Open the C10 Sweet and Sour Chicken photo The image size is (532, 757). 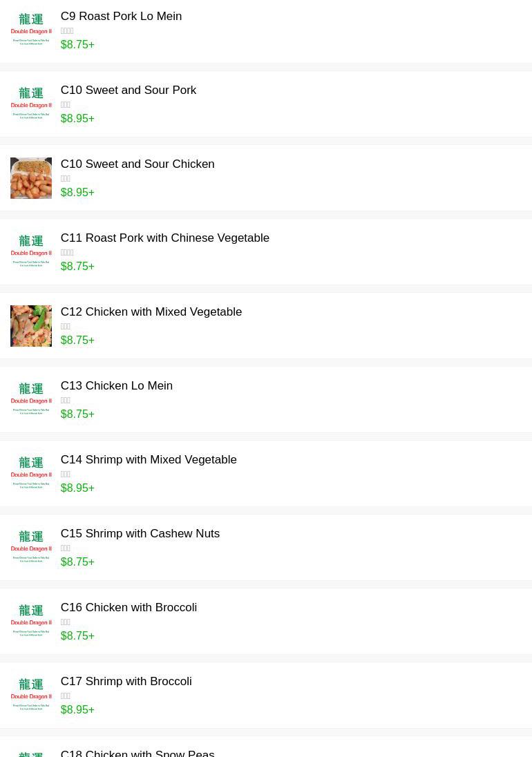(x=31, y=178)
